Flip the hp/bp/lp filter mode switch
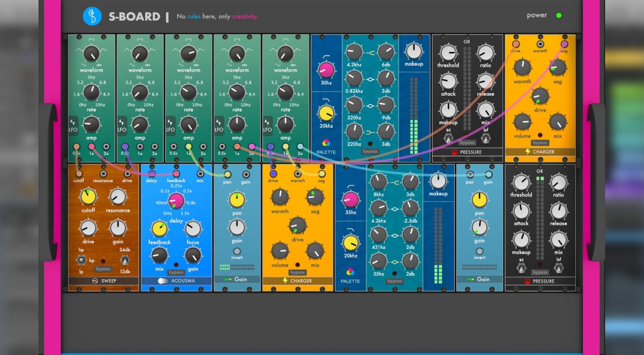 coord(81,261)
